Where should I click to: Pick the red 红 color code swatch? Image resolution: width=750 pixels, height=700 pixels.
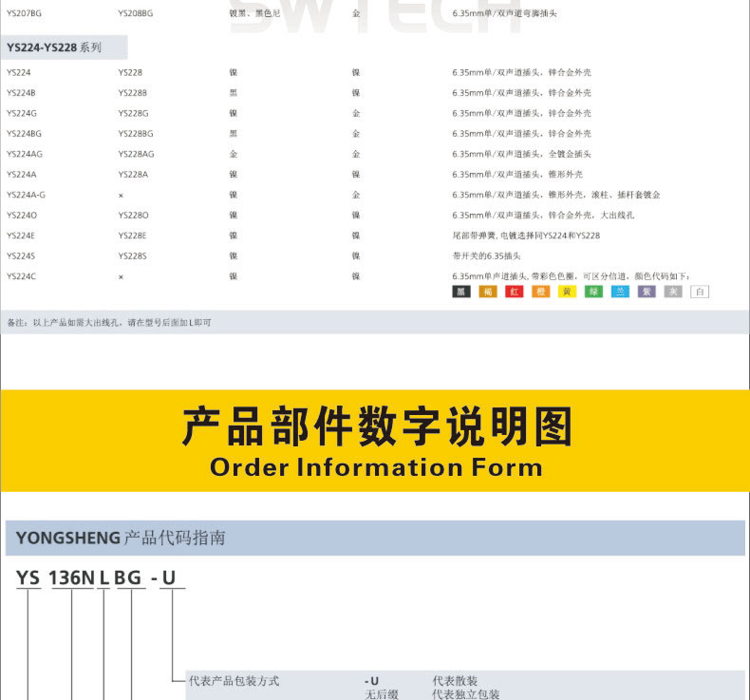click(x=515, y=292)
